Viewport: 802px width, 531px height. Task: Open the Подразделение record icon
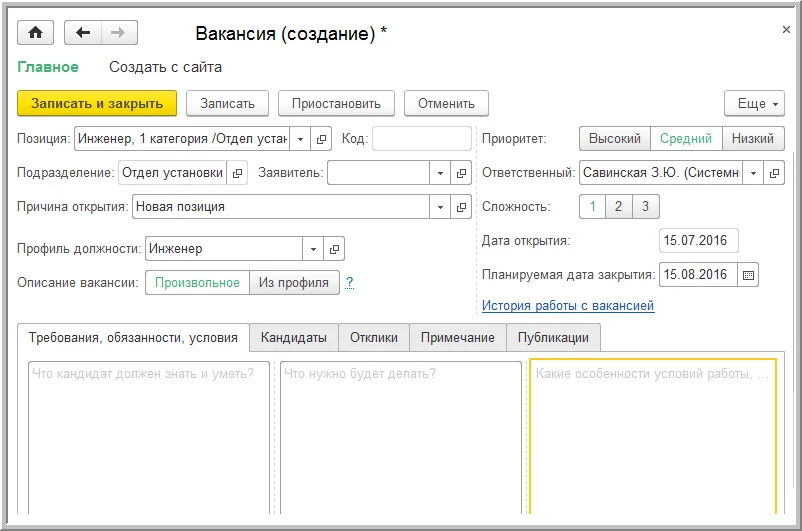[237, 173]
